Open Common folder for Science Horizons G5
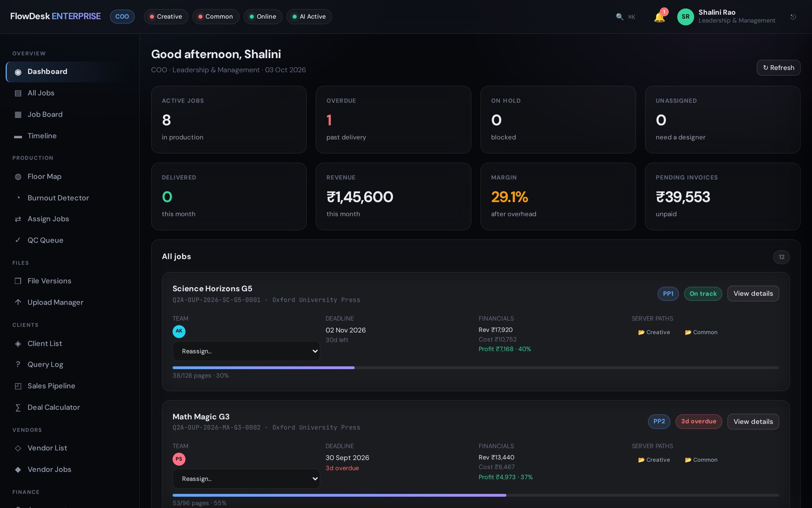Image resolution: width=812 pixels, height=508 pixels. [701, 332]
